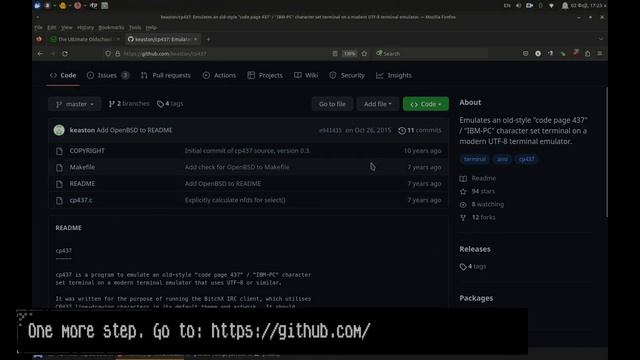Image resolution: width=640 pixels, height=360 pixels.
Task: Open the cp437.c file
Action: 81,200
